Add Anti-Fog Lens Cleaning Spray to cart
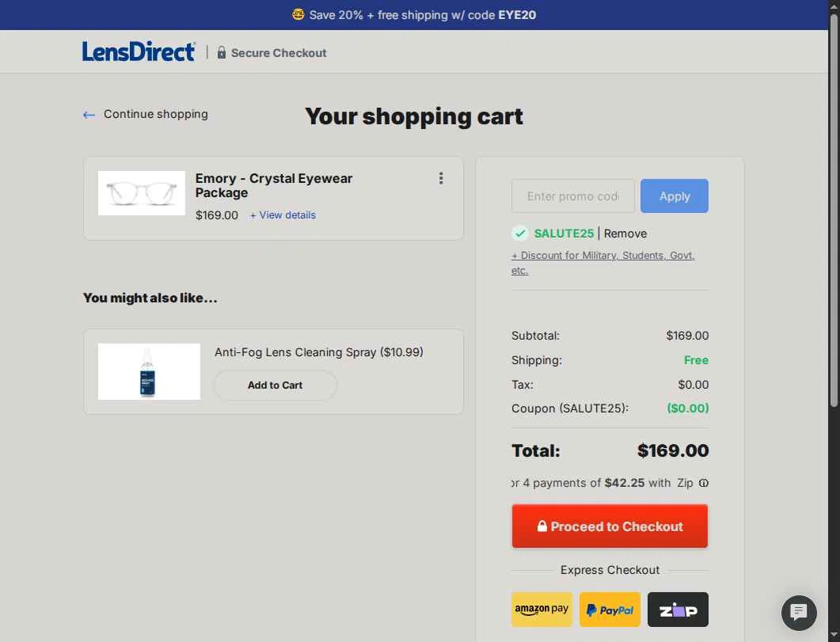Image resolution: width=840 pixels, height=642 pixels. click(x=276, y=385)
